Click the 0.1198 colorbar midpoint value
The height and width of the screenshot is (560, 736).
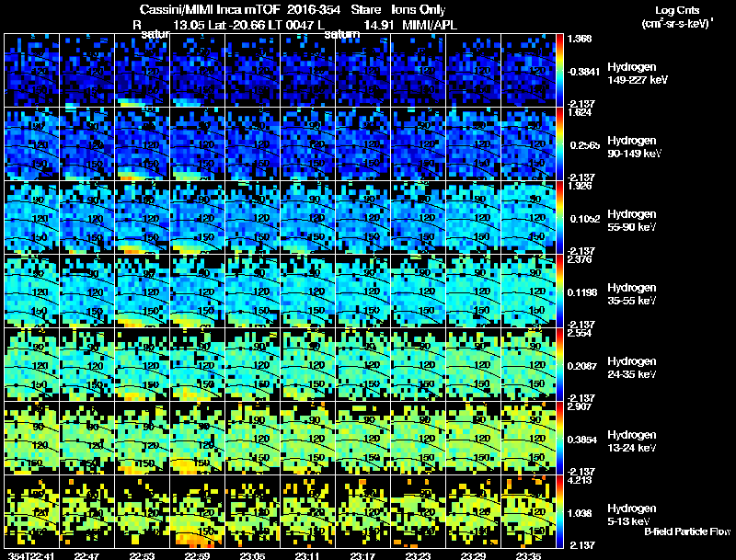[x=582, y=292]
